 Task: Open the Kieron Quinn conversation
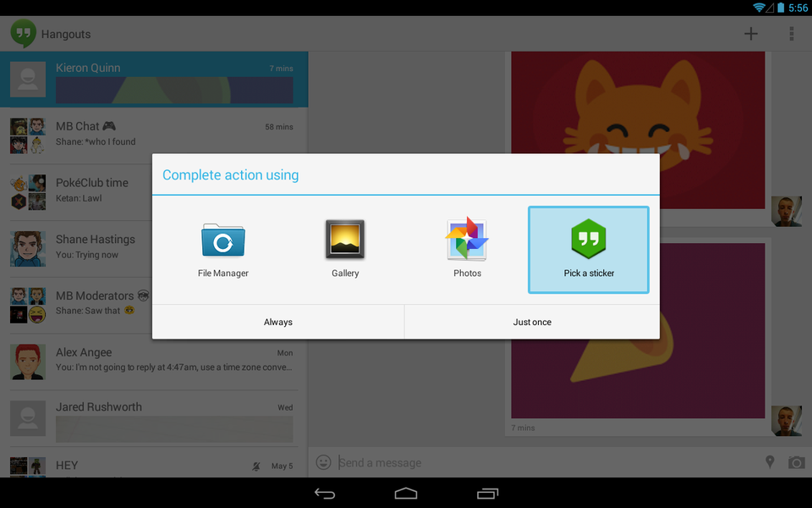(x=154, y=80)
